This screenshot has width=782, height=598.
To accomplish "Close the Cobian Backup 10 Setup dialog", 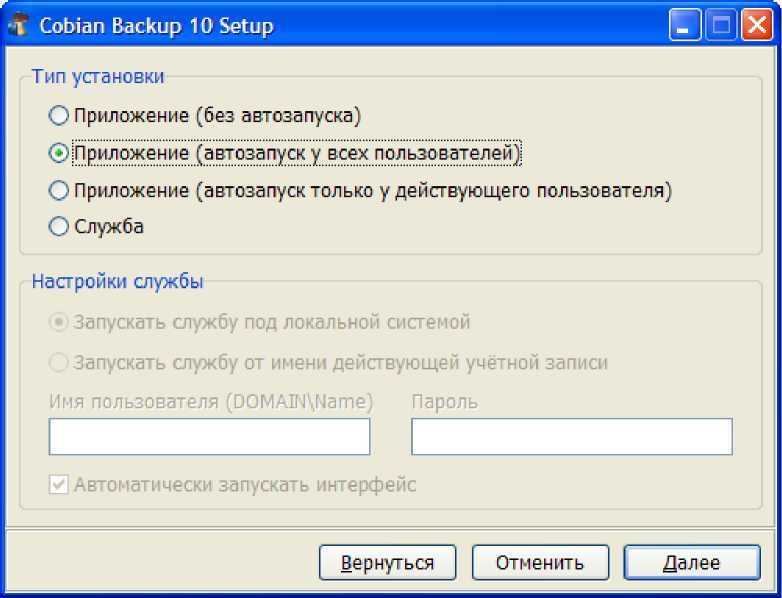I will pyautogui.click(x=757, y=24).
